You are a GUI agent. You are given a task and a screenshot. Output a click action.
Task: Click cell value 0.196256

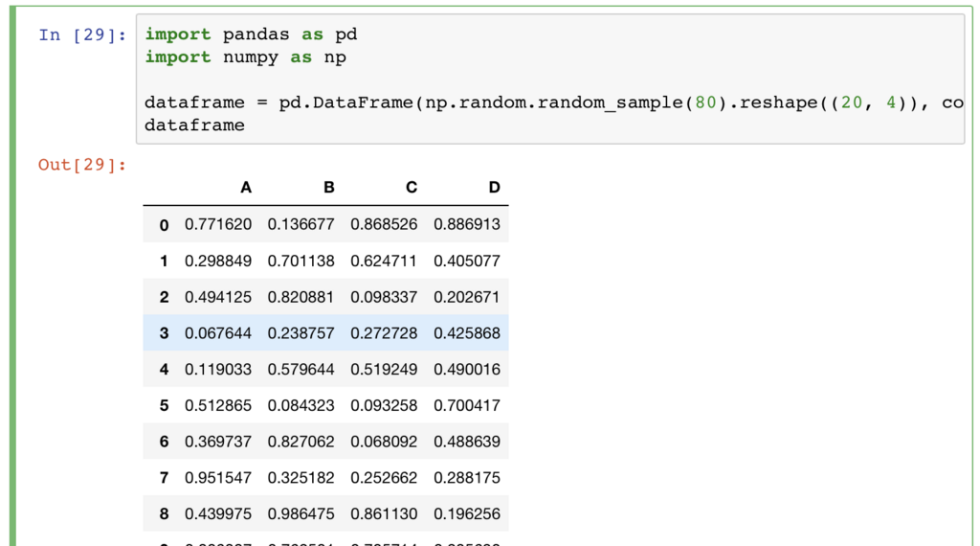(467, 514)
